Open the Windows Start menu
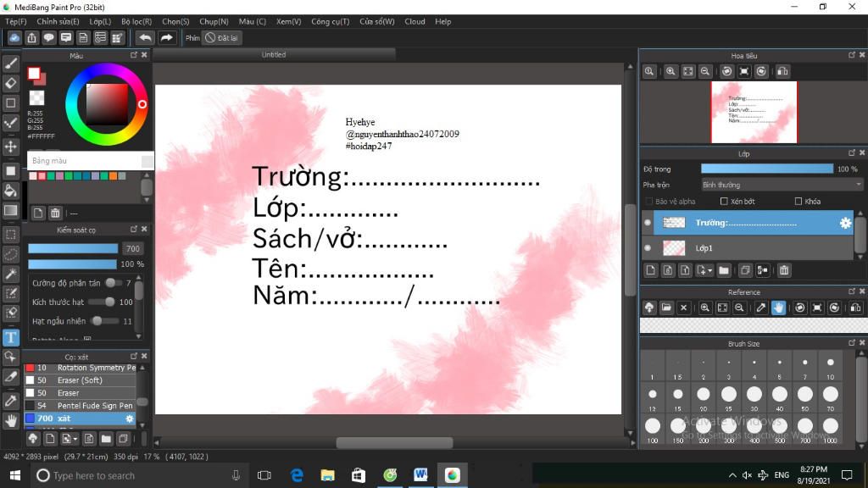 tap(15, 475)
